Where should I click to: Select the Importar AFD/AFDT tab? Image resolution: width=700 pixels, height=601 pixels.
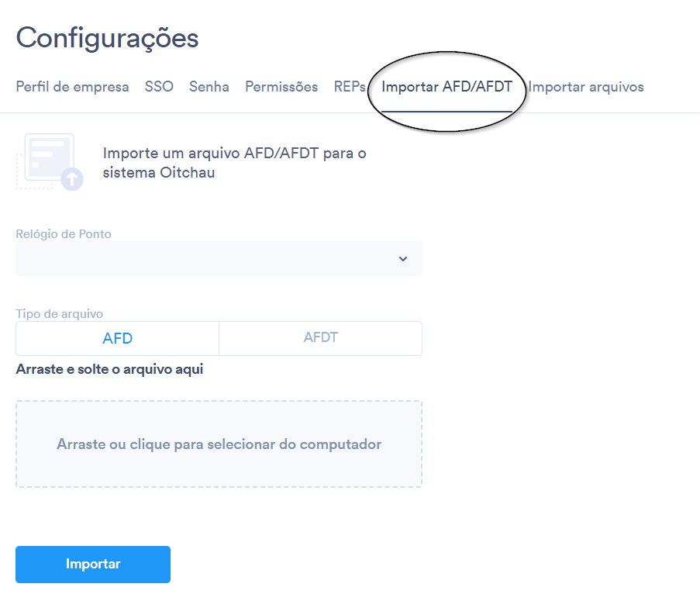pyautogui.click(x=447, y=87)
